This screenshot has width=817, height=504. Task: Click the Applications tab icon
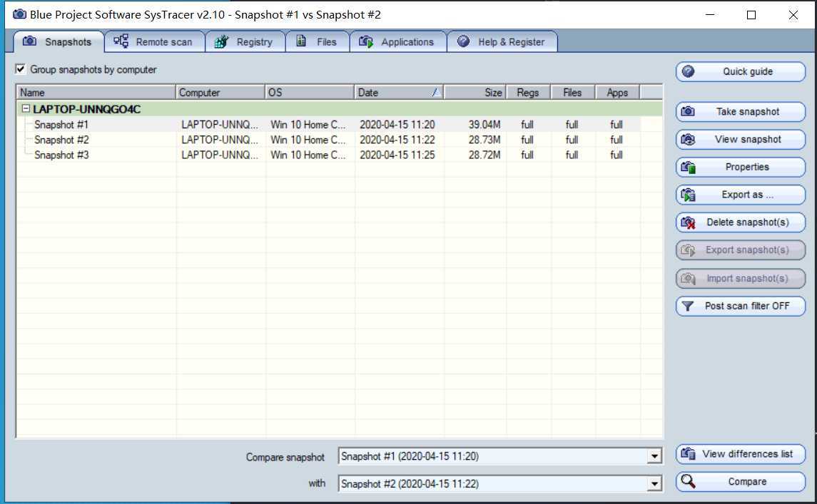click(x=366, y=41)
